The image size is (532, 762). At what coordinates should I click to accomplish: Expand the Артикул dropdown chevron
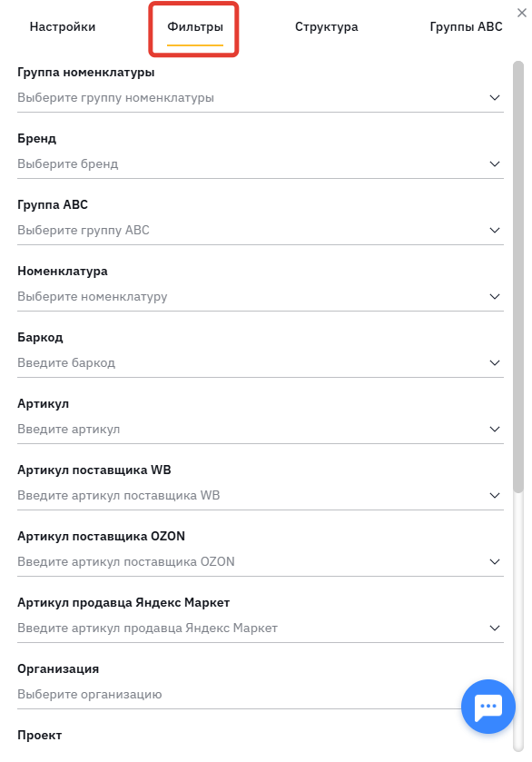(x=495, y=429)
